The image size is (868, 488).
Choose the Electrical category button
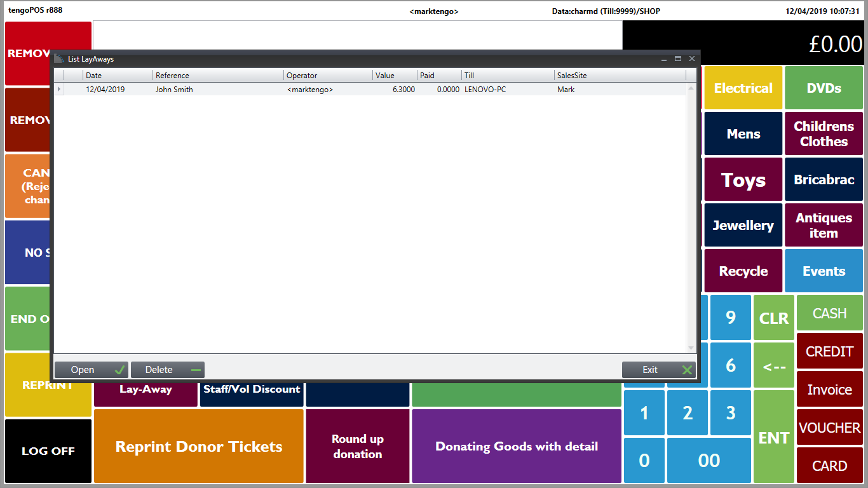(743, 88)
